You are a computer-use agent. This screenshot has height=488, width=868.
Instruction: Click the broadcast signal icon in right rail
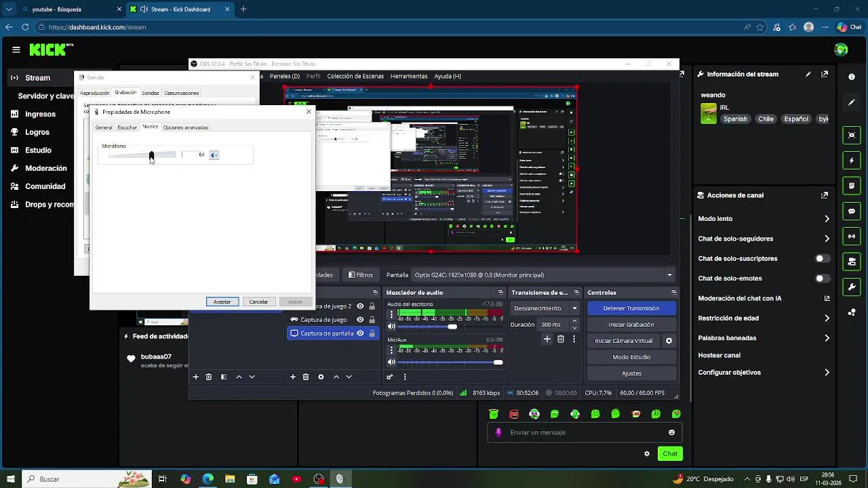852,237
